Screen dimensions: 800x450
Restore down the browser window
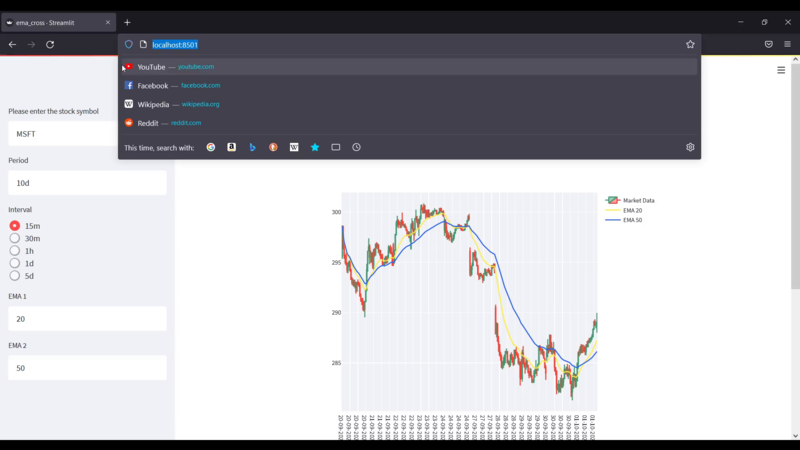(x=764, y=22)
